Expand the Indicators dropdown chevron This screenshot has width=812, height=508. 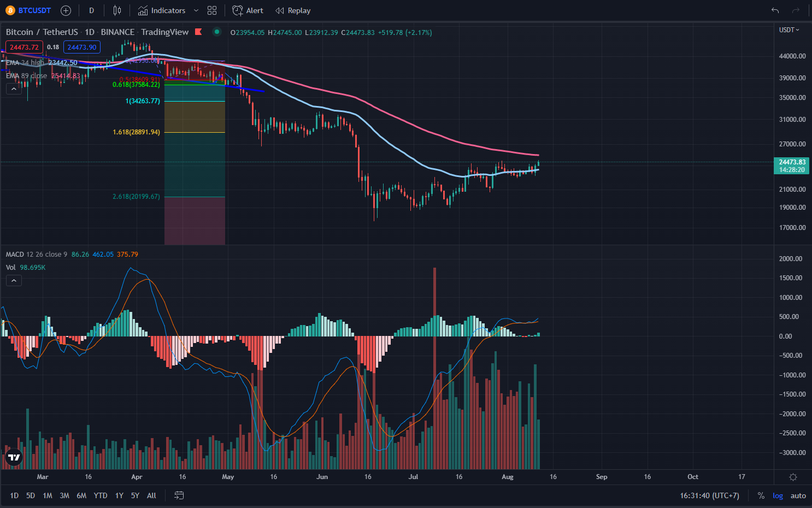tap(196, 10)
